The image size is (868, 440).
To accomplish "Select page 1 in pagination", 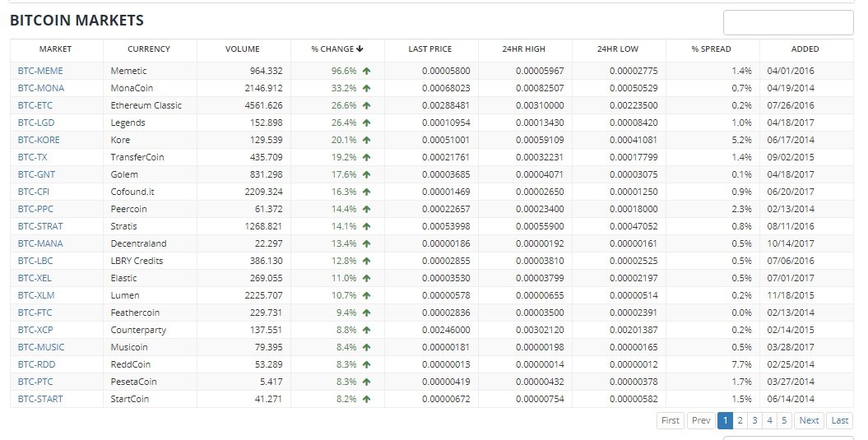I will tap(725, 420).
